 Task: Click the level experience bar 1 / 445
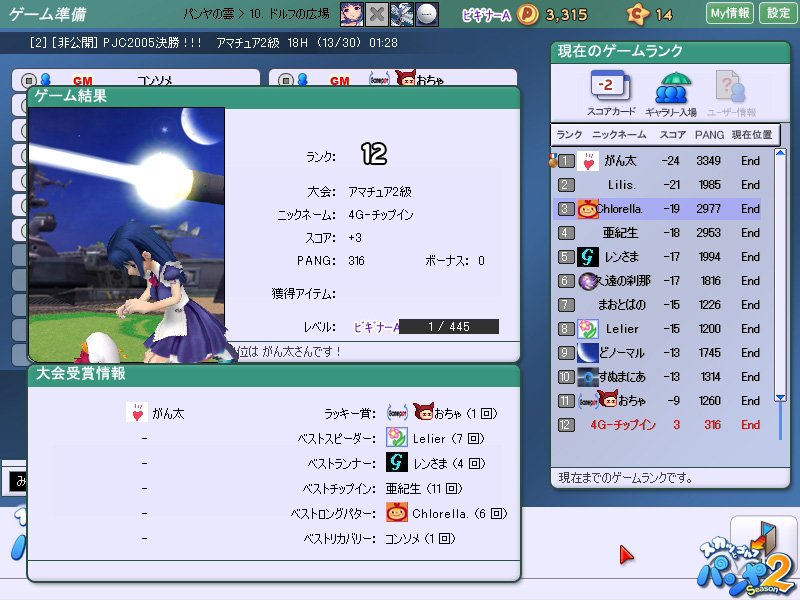448,327
